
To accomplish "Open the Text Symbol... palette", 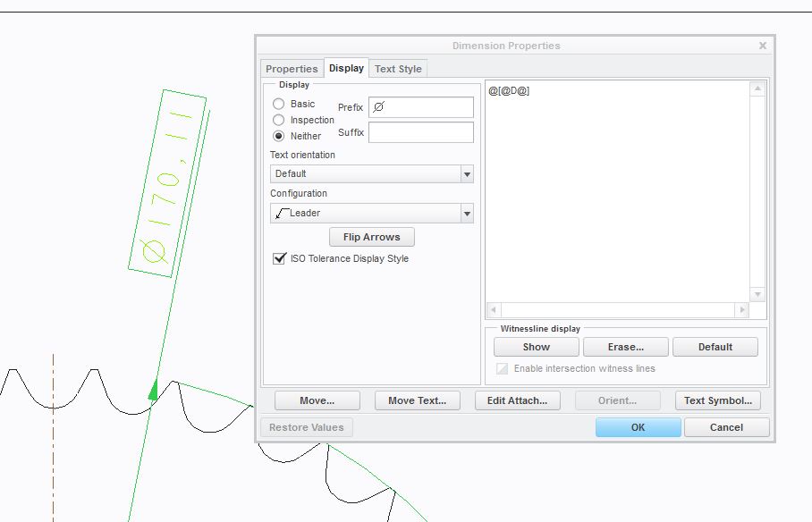I will pos(718,400).
